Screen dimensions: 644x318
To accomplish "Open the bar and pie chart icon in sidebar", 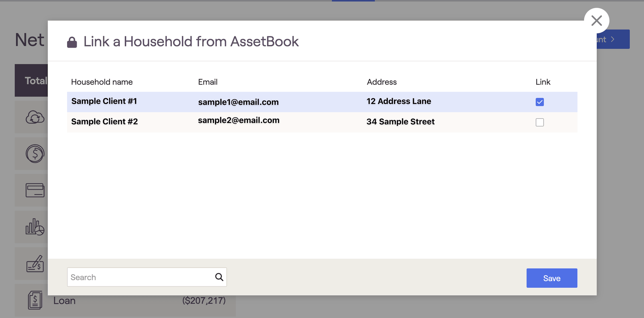I will click(35, 227).
